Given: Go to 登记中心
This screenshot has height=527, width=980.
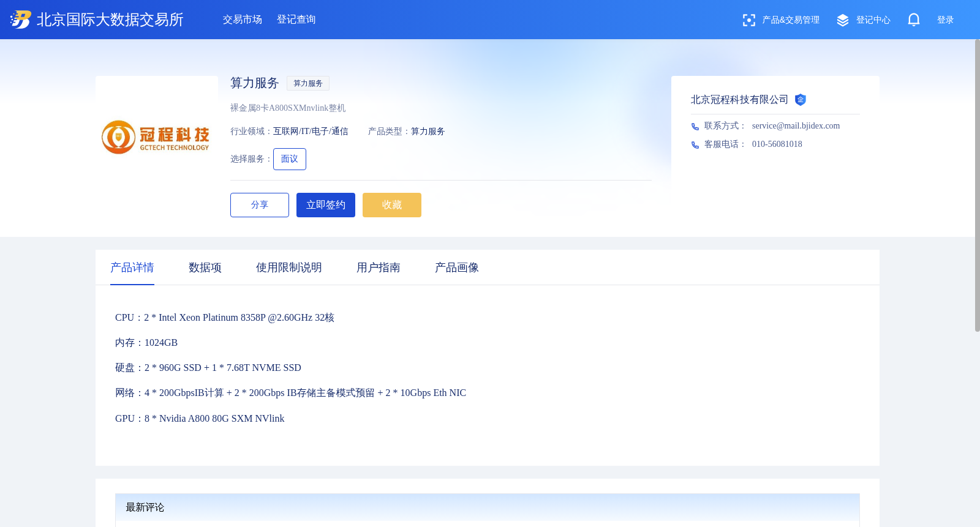Looking at the screenshot, I should click(873, 20).
